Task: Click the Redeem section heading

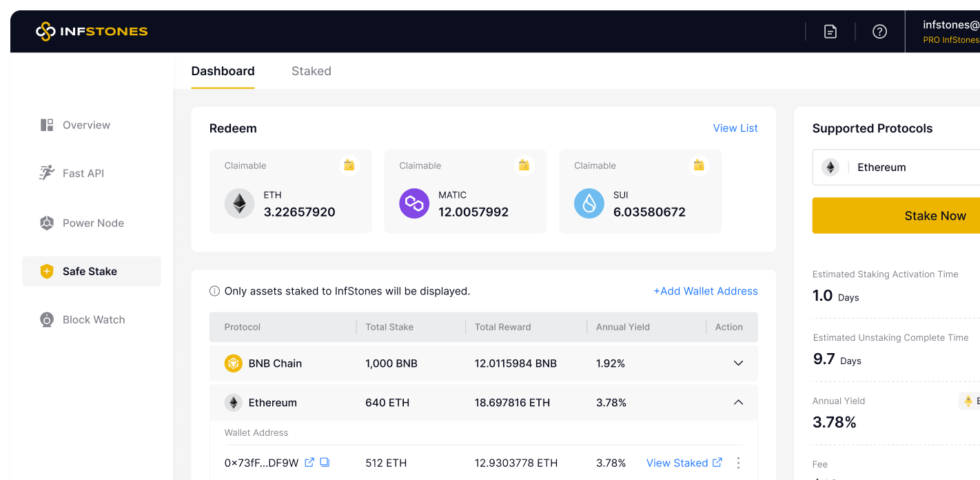Action: point(233,128)
